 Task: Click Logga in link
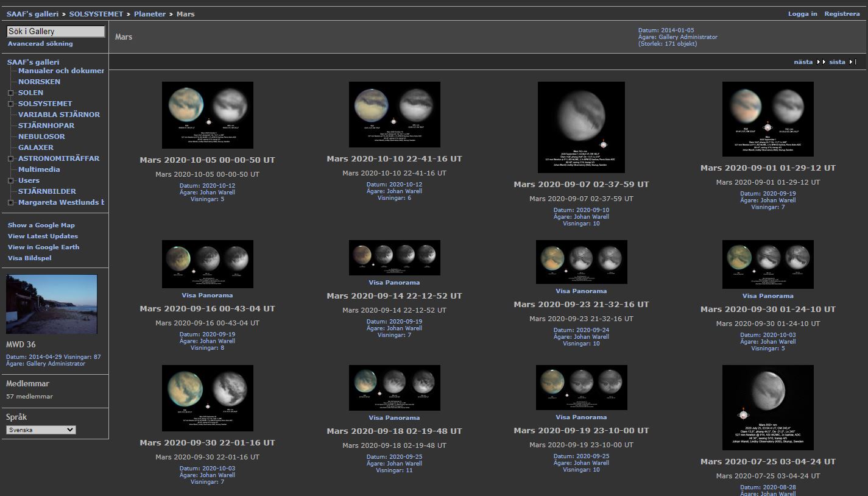(x=802, y=14)
